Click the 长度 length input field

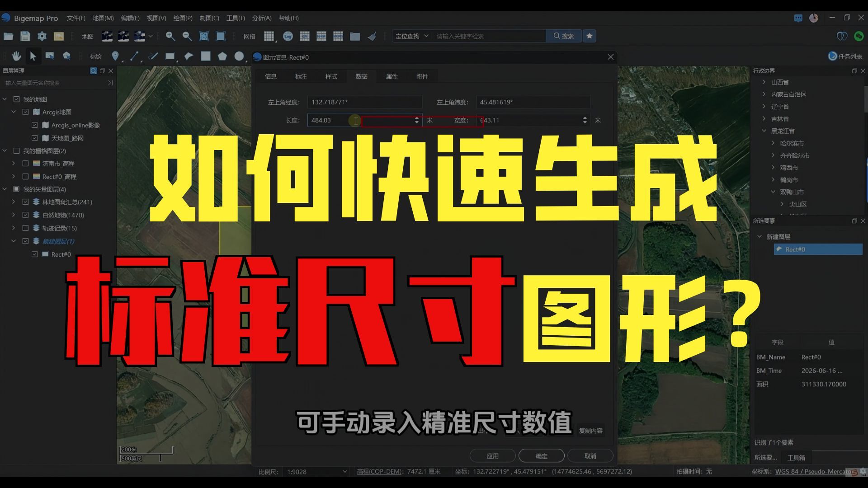click(364, 120)
